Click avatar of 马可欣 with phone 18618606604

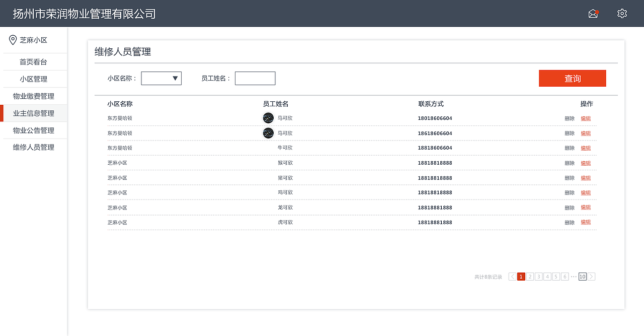268,133
